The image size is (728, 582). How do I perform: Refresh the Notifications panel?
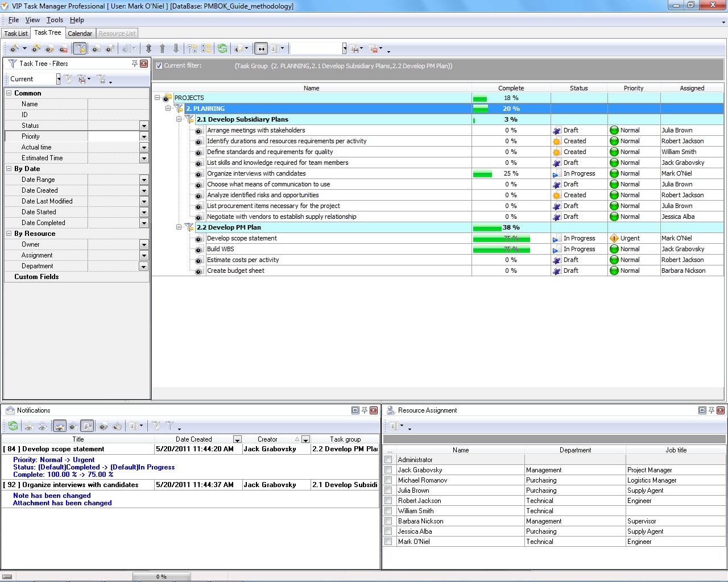point(13,426)
